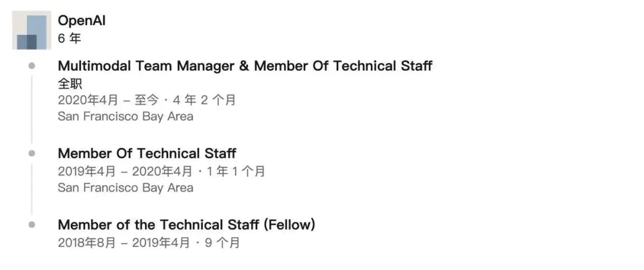Click the timeline line below the first bullet
Viewport: 644px width, 270px height.
coord(32,109)
